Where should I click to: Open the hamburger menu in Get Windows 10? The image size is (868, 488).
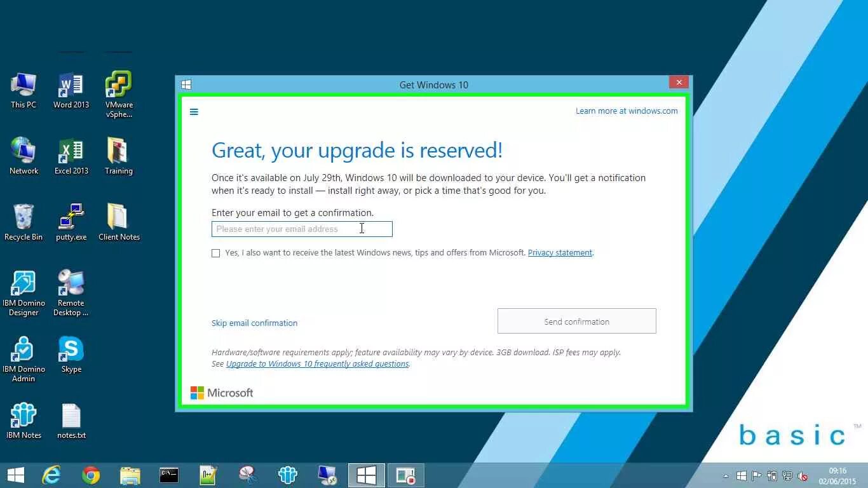[x=194, y=112]
